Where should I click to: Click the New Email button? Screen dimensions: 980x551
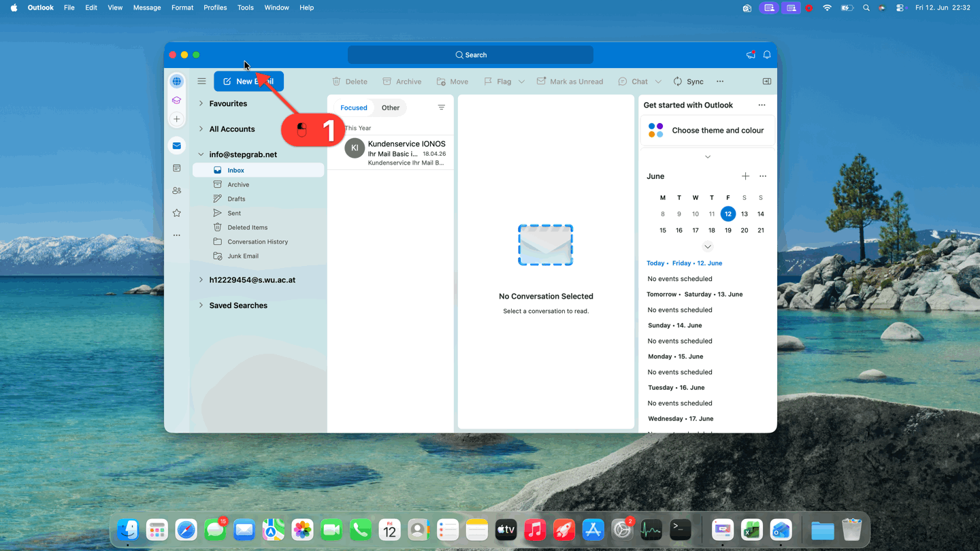[248, 81]
